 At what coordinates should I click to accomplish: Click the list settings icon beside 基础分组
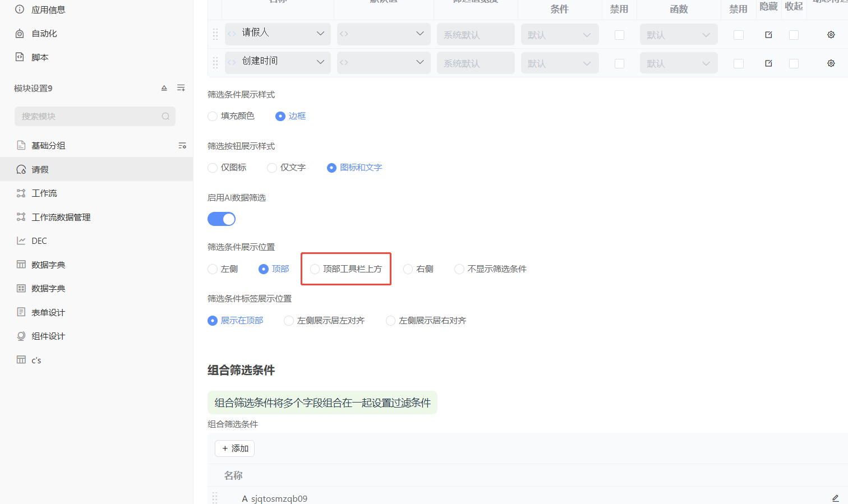tap(182, 146)
